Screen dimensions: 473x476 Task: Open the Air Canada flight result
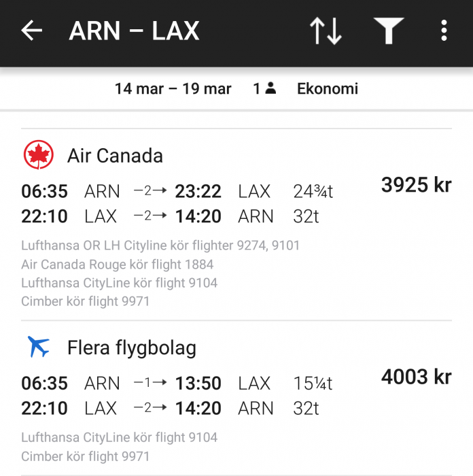pyautogui.click(x=115, y=156)
